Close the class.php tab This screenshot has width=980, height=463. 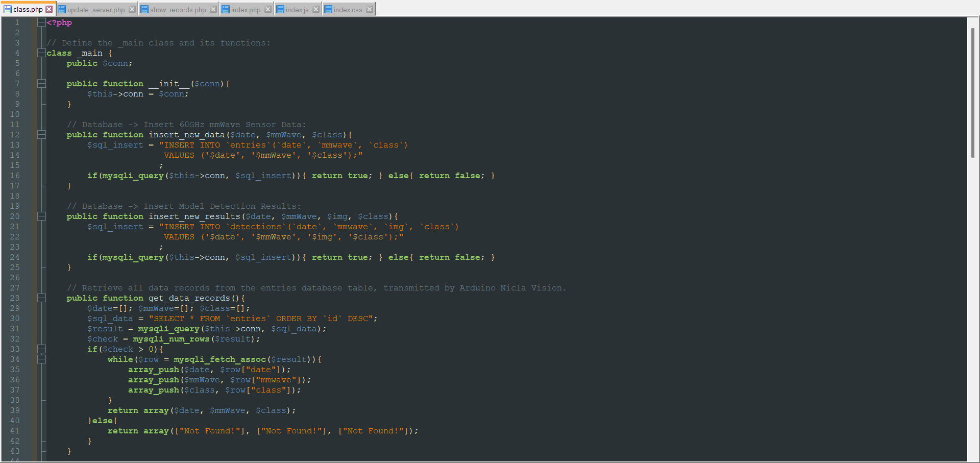click(50, 9)
